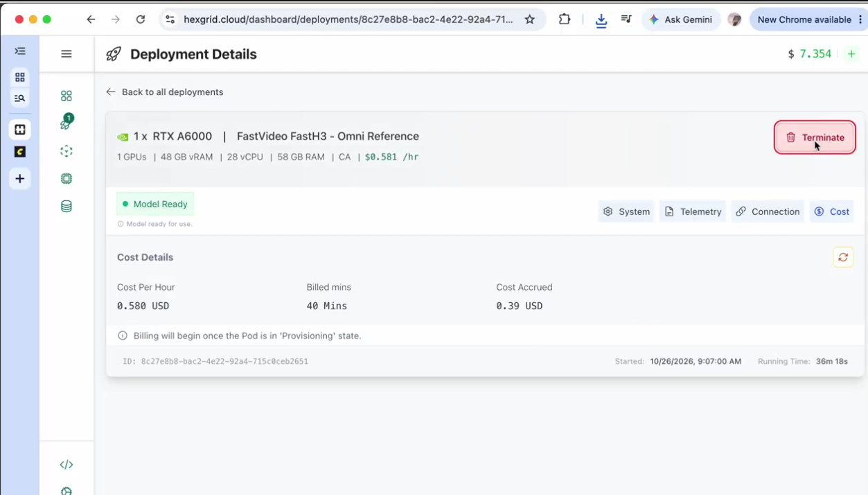Switch to the Telemetry tab
This screenshot has width=868, height=495.
coord(693,211)
